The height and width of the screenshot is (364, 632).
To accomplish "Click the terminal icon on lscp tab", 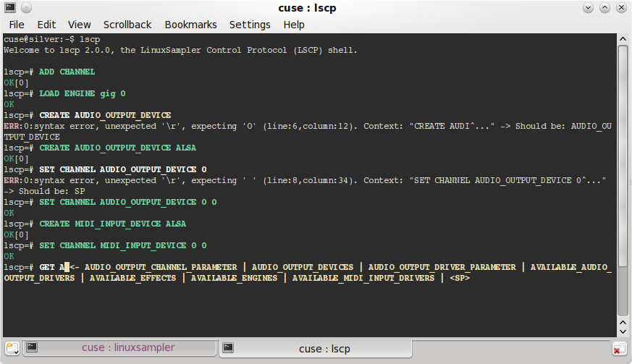I will (x=228, y=347).
